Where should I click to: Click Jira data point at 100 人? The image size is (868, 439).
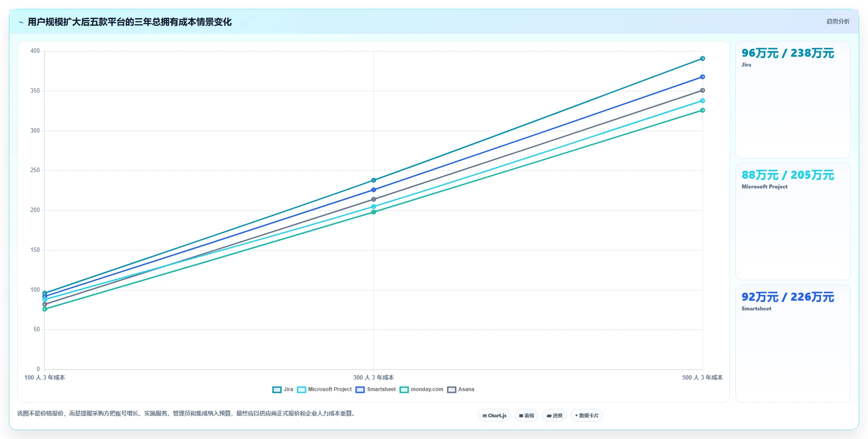click(x=45, y=293)
